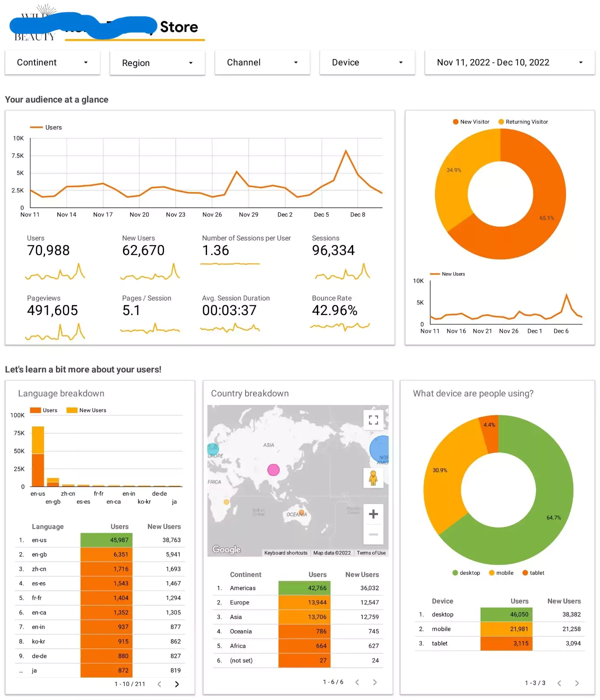Open Keyboard shortcuts on the map

coord(286,553)
